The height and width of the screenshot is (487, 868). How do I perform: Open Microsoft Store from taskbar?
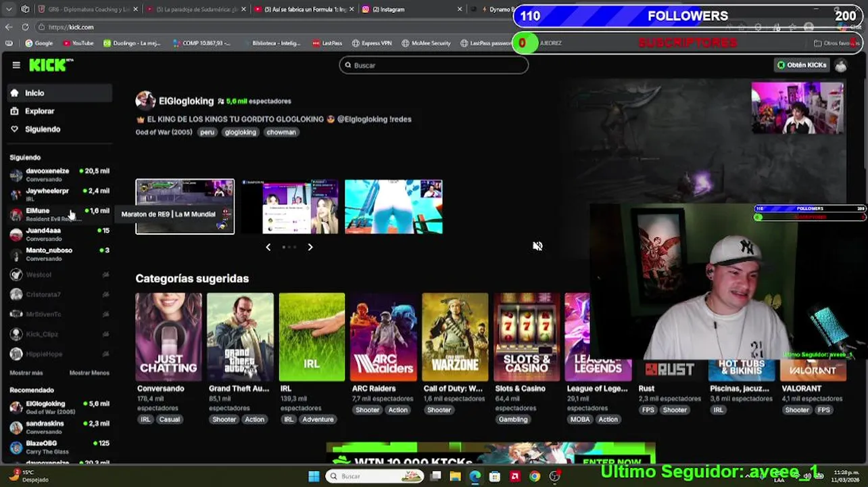[495, 476]
